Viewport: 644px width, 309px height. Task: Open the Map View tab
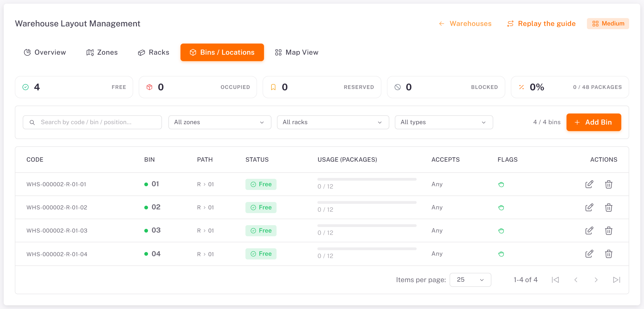point(297,52)
